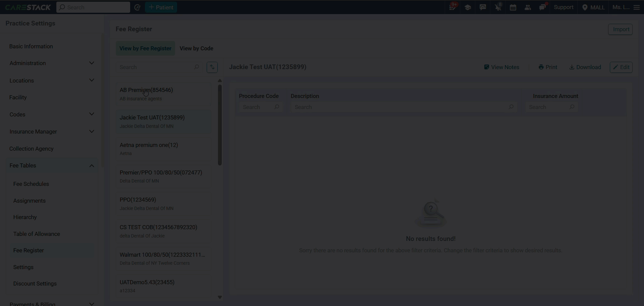Screen dimensions: 644x306
Task: Collapse the Fee Tables section
Action: click(x=52, y=166)
